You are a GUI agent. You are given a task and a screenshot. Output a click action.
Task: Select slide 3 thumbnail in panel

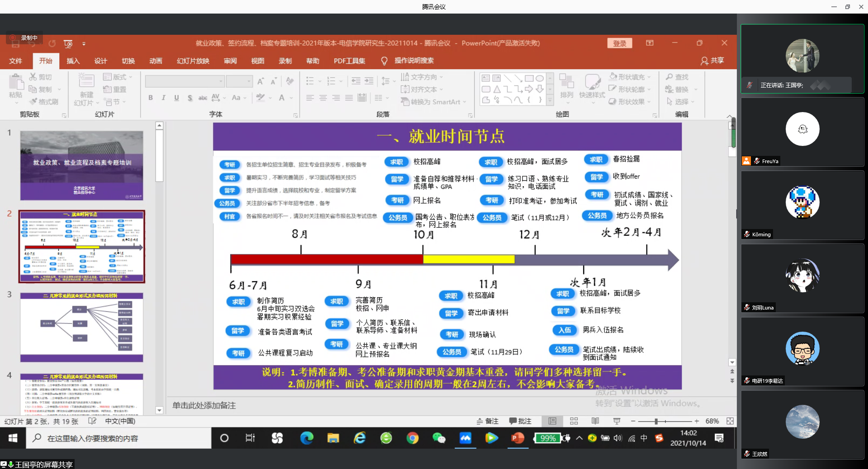pos(81,327)
